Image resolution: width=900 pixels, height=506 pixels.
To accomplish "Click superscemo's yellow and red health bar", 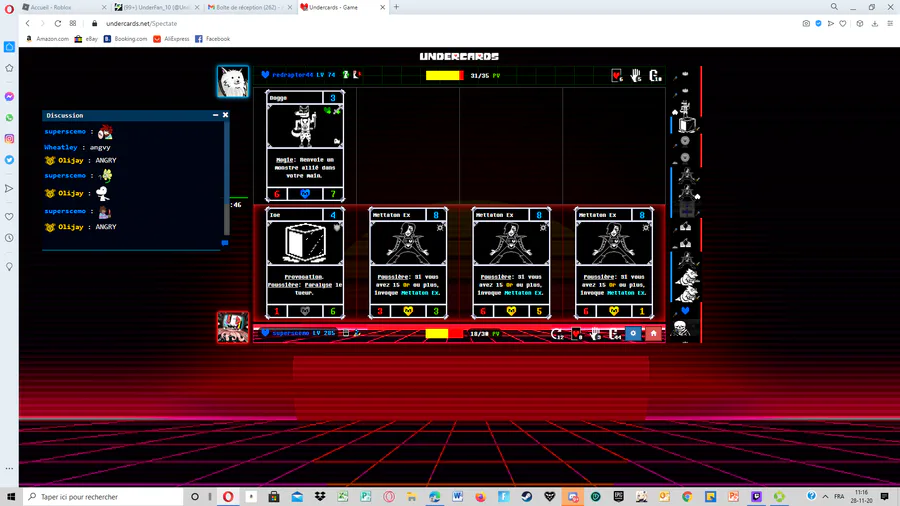I will (x=444, y=333).
